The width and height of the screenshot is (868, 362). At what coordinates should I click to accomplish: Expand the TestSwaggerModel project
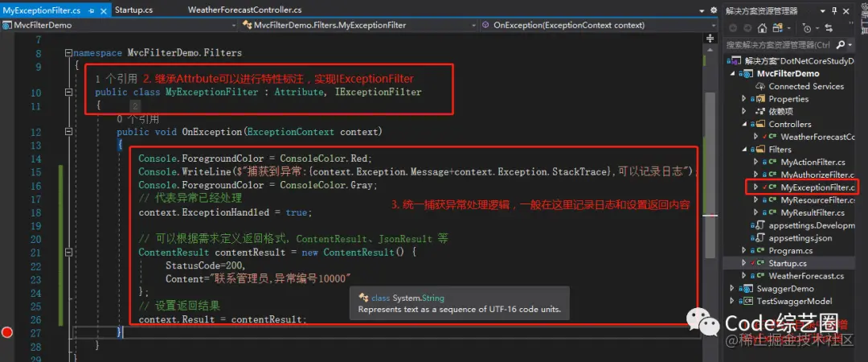734,301
